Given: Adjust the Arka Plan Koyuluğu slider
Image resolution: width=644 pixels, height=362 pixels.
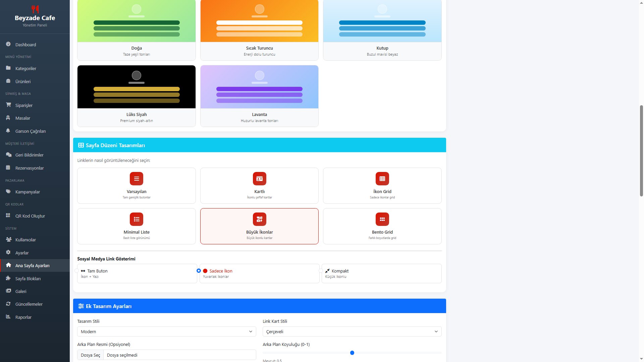Looking at the screenshot, I should click(x=352, y=353).
